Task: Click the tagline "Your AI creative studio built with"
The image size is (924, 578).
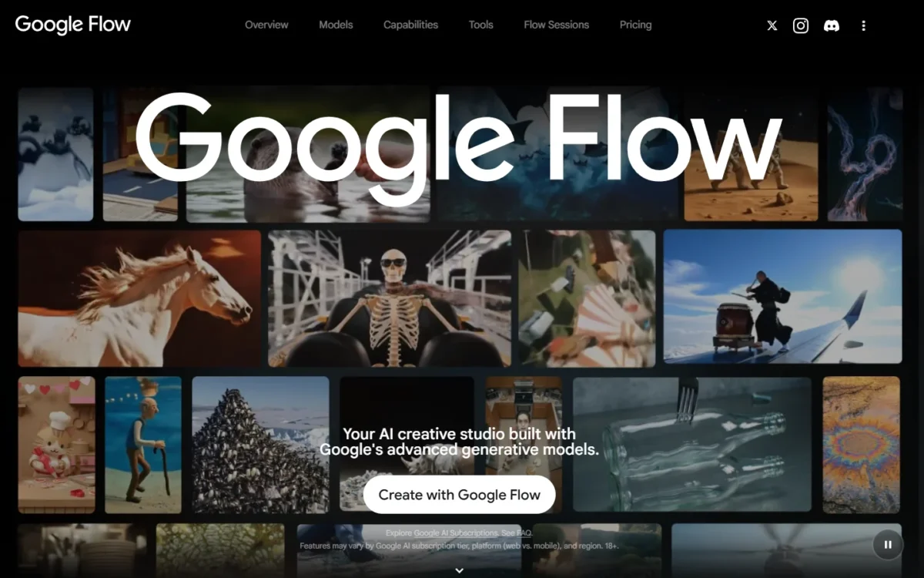Action: 459,434
